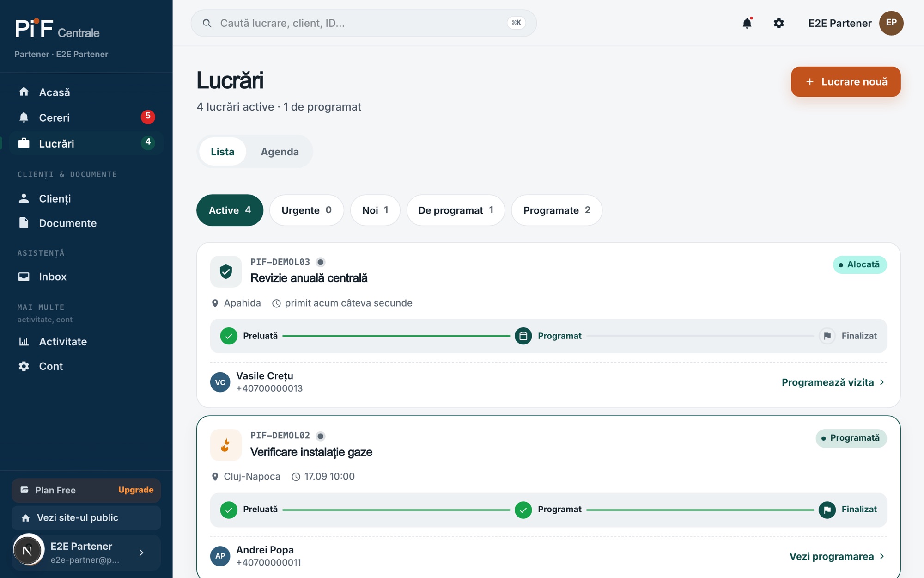Open the job title Revizie anuală centrală
The width and height of the screenshot is (924, 578).
coord(309,278)
